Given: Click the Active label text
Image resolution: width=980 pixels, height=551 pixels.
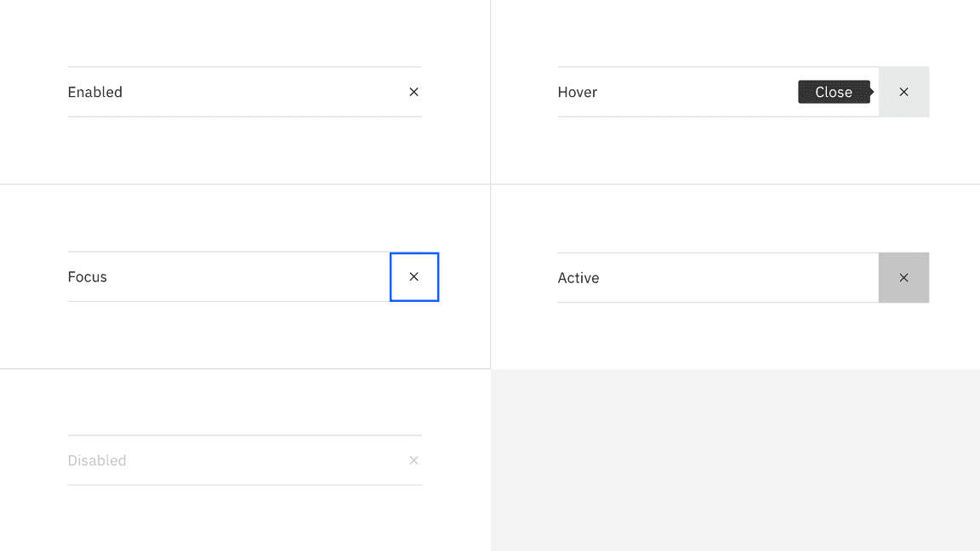Looking at the screenshot, I should coord(578,277).
